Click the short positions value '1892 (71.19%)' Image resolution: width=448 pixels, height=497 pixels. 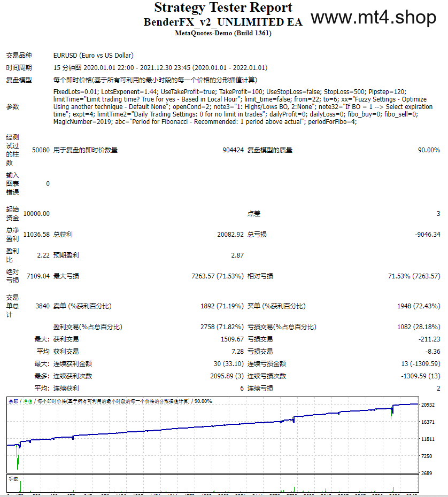[222, 306]
